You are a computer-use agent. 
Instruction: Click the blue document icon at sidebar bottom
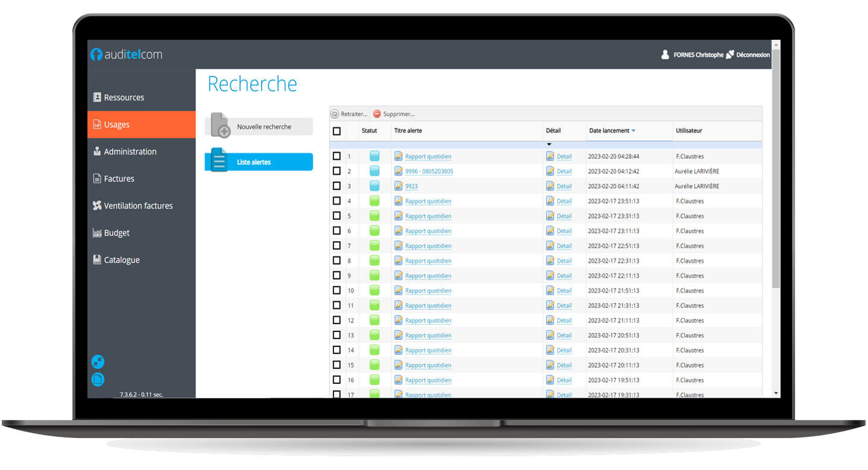point(98,380)
